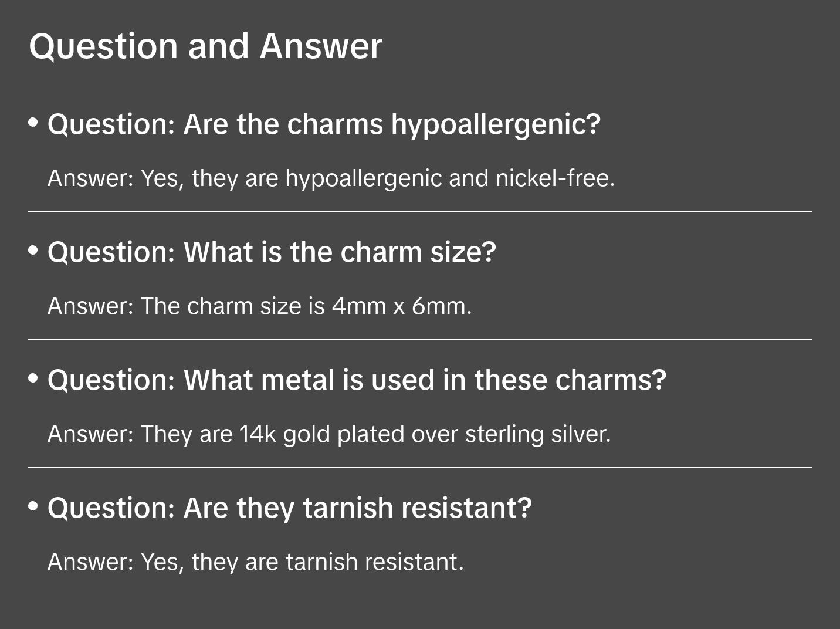Click the bullet beside the charm size question
Screen dimensions: 840x629
coord(33,251)
